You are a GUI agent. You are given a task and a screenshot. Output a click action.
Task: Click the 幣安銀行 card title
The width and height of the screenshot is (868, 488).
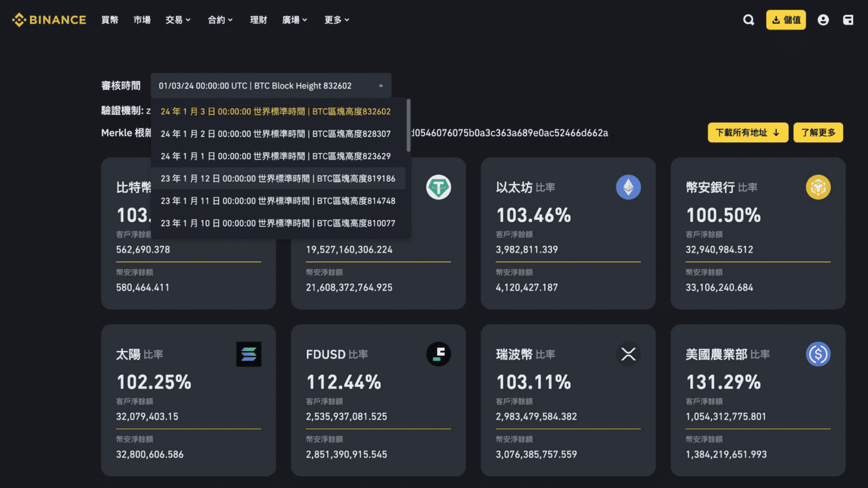[x=710, y=187]
